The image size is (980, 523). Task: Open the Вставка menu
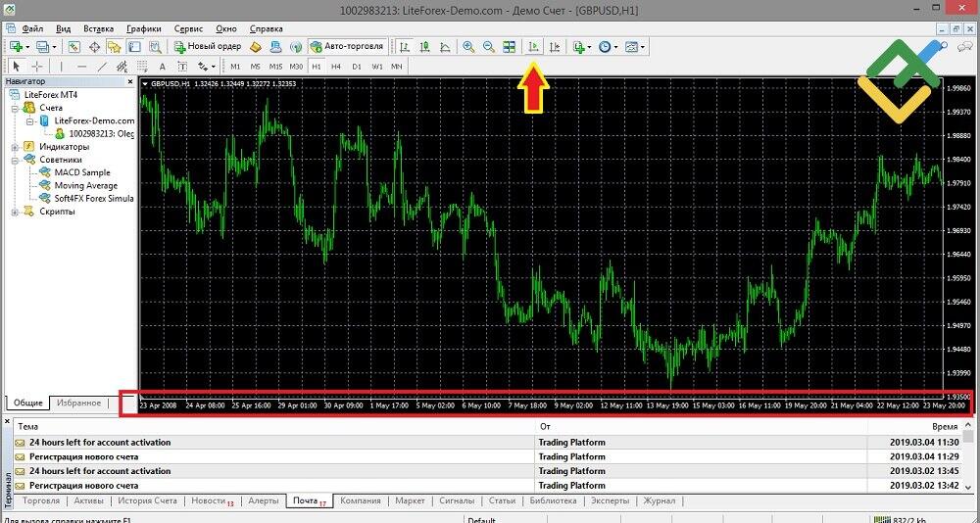98,28
